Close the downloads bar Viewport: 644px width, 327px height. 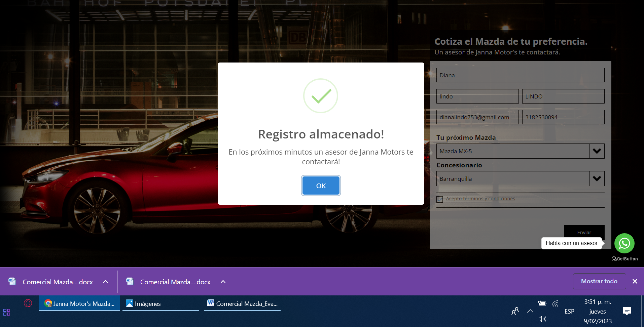[x=635, y=281]
